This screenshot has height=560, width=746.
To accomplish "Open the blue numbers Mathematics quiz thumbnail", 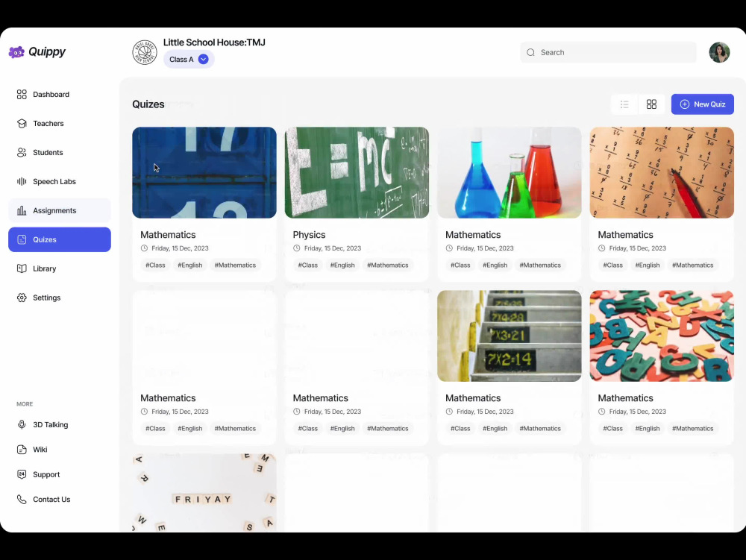I will tap(204, 172).
